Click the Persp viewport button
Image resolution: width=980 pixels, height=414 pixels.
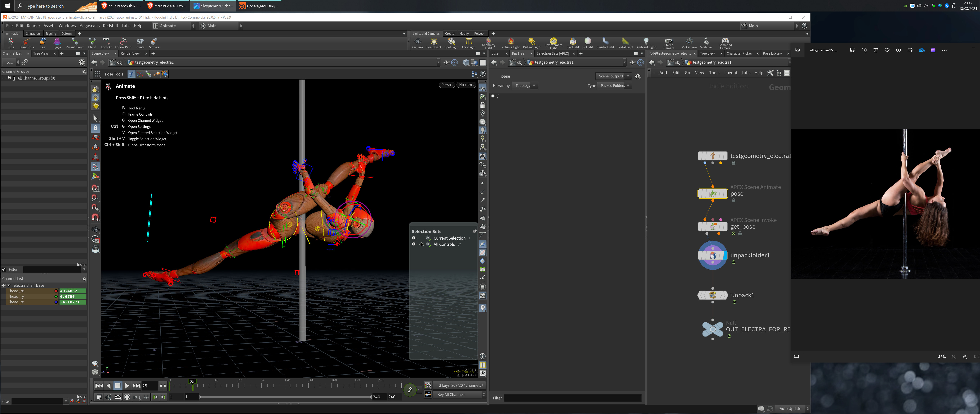tap(447, 85)
